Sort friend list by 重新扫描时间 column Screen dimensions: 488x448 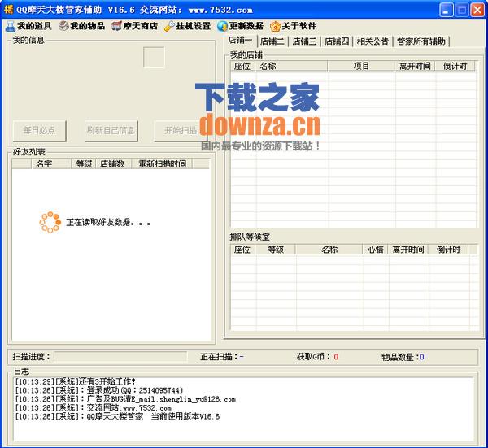coord(162,163)
